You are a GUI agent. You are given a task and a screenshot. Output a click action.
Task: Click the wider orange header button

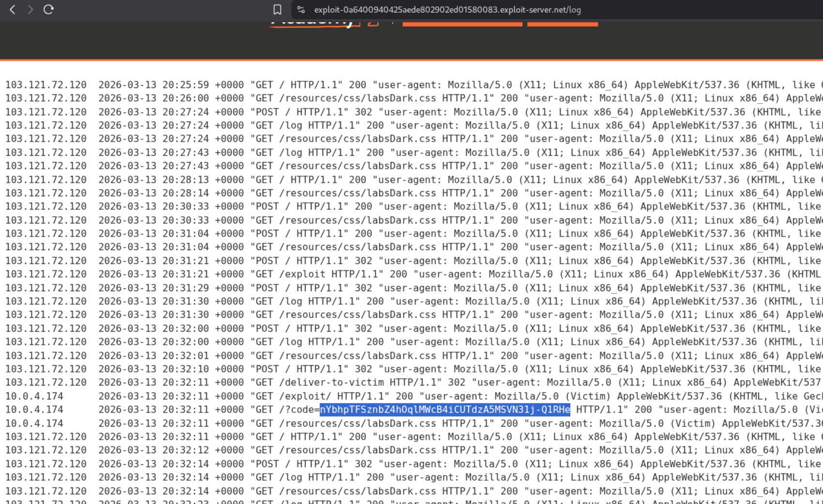pyautogui.click(x=462, y=23)
